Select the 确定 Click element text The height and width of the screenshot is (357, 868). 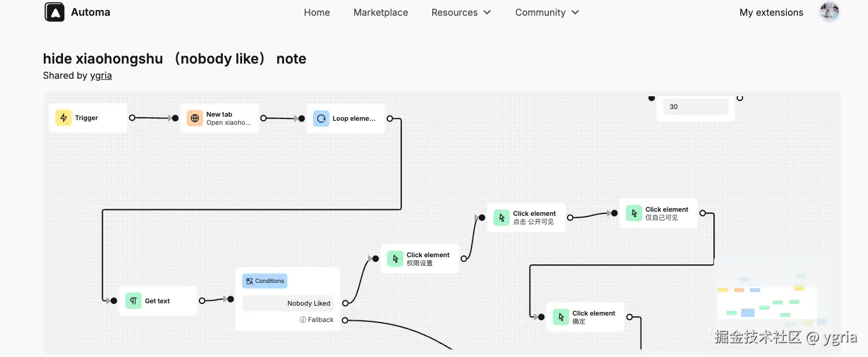click(x=594, y=317)
